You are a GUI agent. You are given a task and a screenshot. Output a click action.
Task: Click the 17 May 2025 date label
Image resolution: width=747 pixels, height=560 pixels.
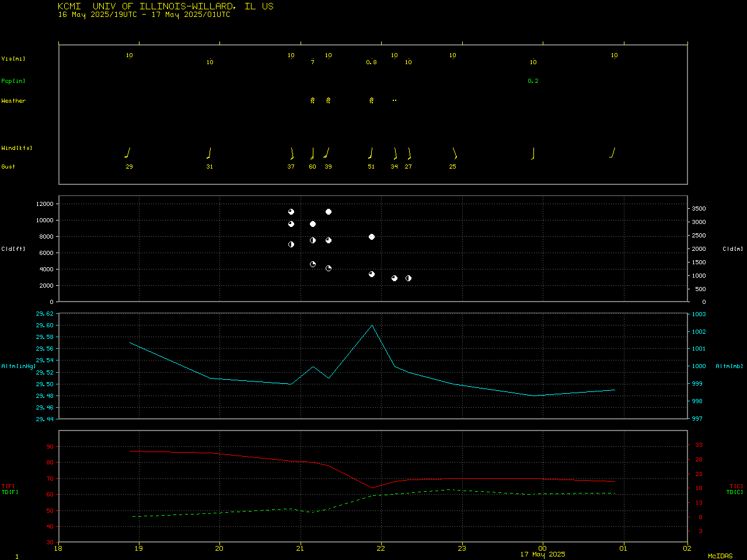(543, 554)
